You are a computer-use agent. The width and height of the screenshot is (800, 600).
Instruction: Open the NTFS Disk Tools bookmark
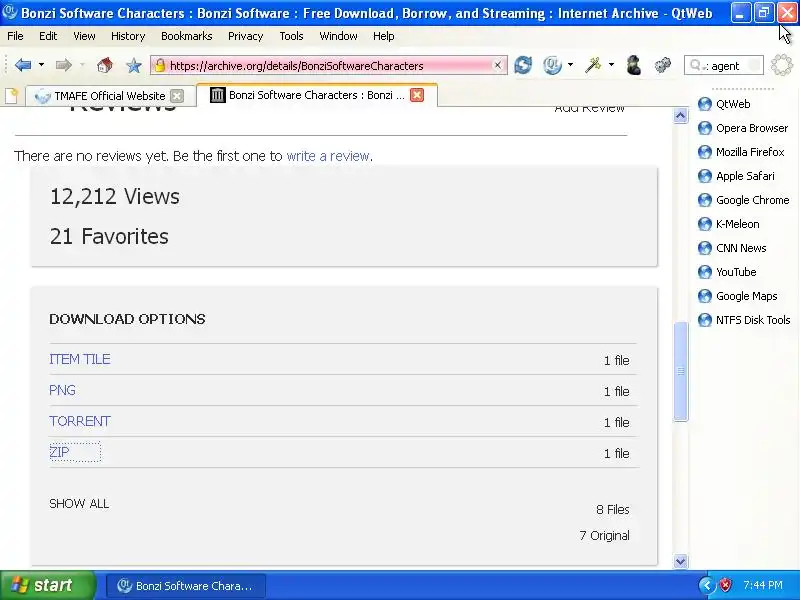point(744,320)
